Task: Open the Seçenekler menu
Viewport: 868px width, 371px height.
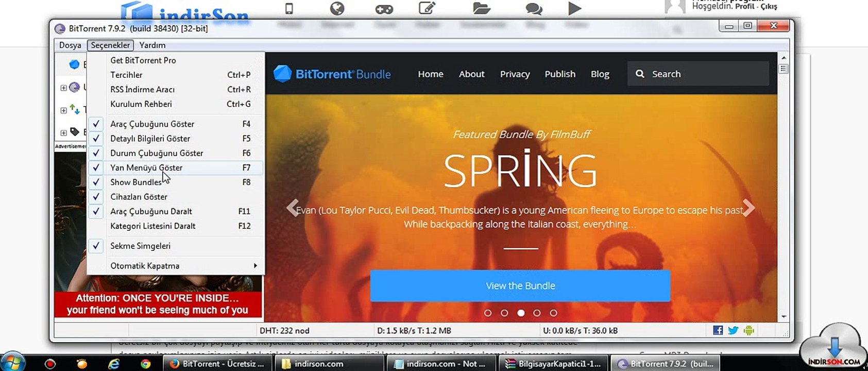Action: tap(110, 45)
